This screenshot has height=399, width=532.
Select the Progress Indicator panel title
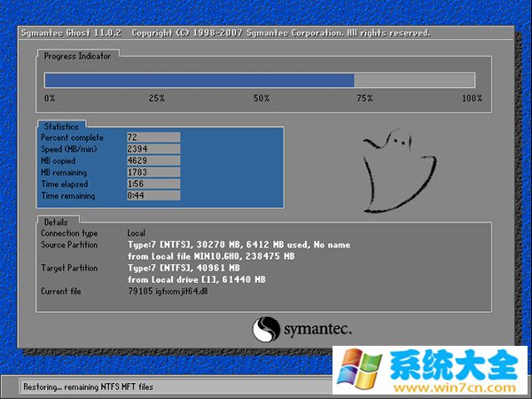[77, 57]
